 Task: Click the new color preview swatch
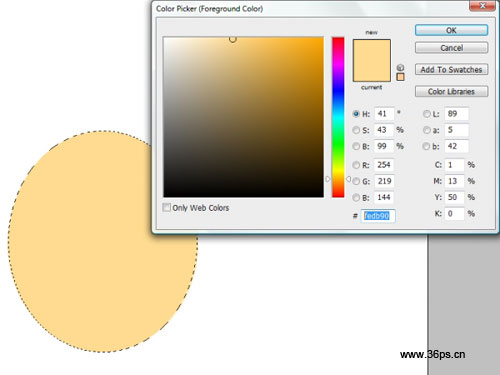pyautogui.click(x=372, y=50)
